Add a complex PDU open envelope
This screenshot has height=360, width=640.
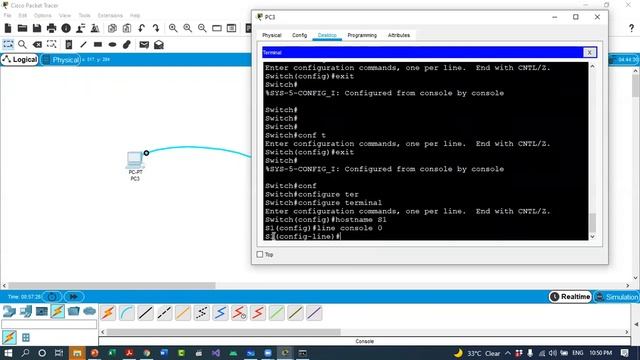coord(159,44)
